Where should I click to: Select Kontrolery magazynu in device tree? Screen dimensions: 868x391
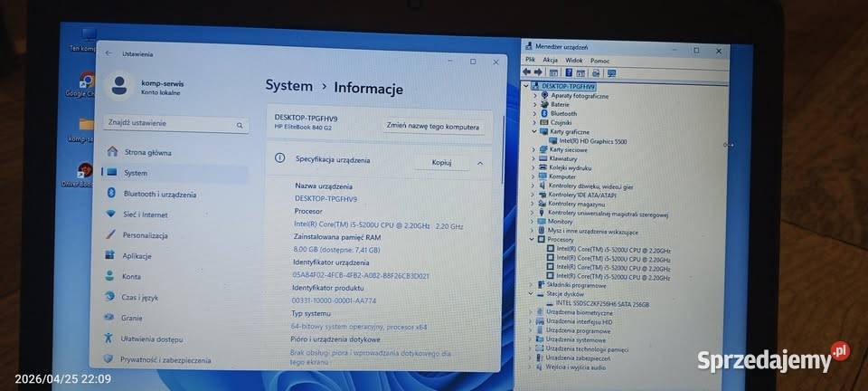pos(576,204)
